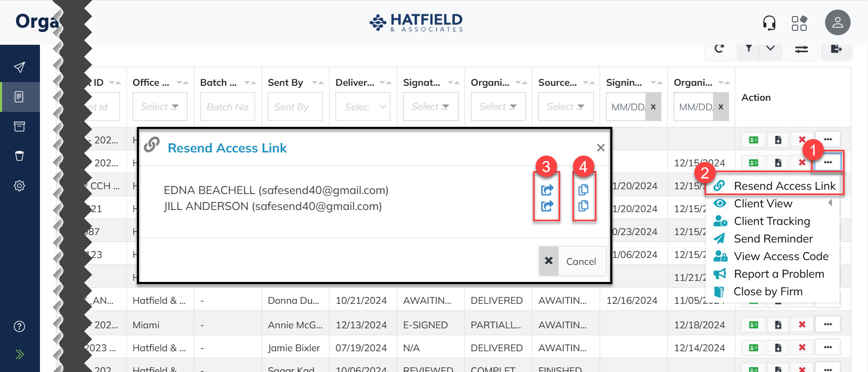This screenshot has width=868, height=372.
Task: Click the paper plane send icon in the sidebar
Action: coord(20,67)
